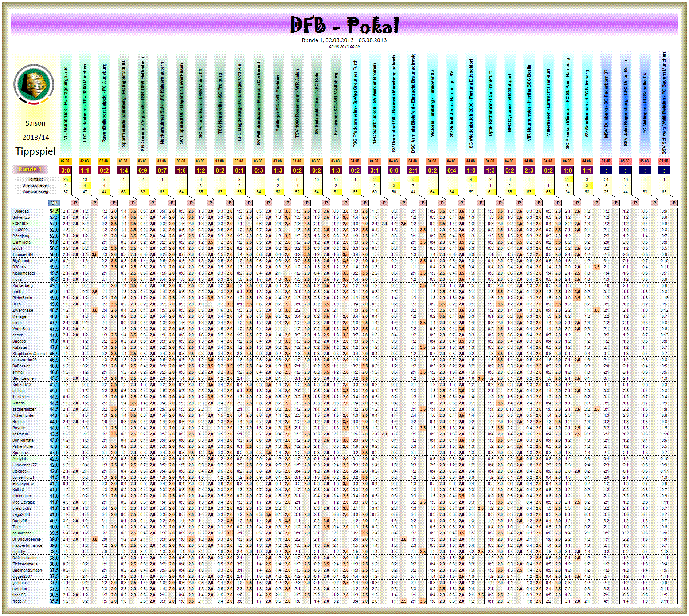Click the player name 'starwarrior03'
Screen dimensions: 689x616
(x=24, y=360)
